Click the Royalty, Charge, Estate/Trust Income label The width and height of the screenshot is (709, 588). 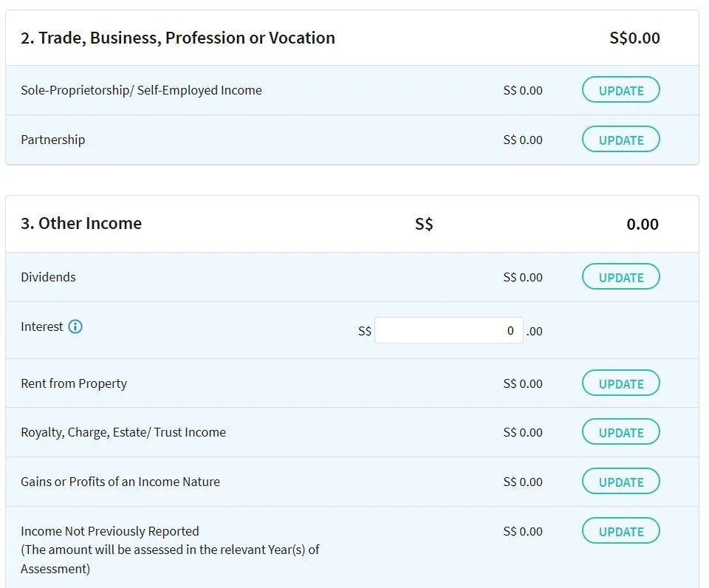pyautogui.click(x=123, y=432)
